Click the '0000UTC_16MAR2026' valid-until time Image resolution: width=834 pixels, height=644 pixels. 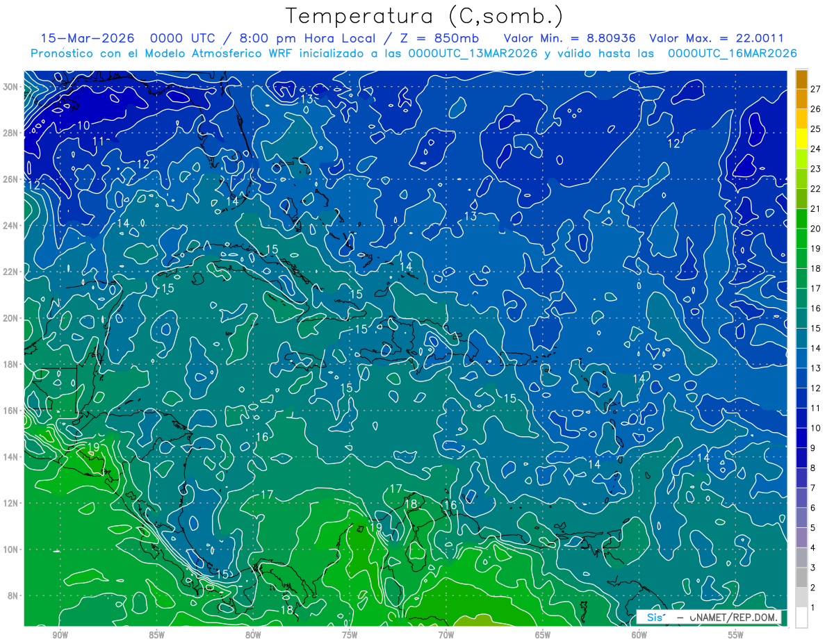[732, 53]
